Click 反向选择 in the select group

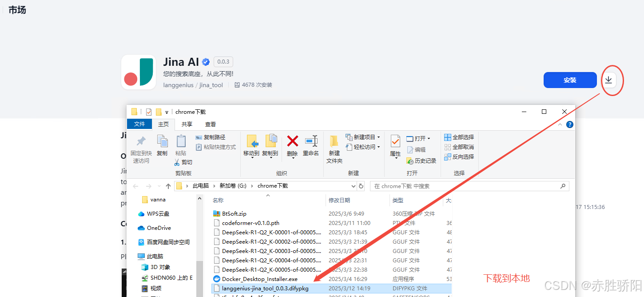pyautogui.click(x=459, y=157)
